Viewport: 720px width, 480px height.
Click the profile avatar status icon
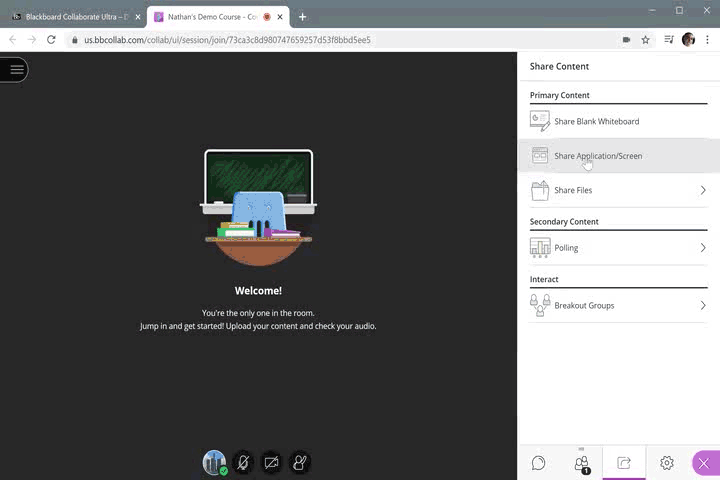click(215, 462)
